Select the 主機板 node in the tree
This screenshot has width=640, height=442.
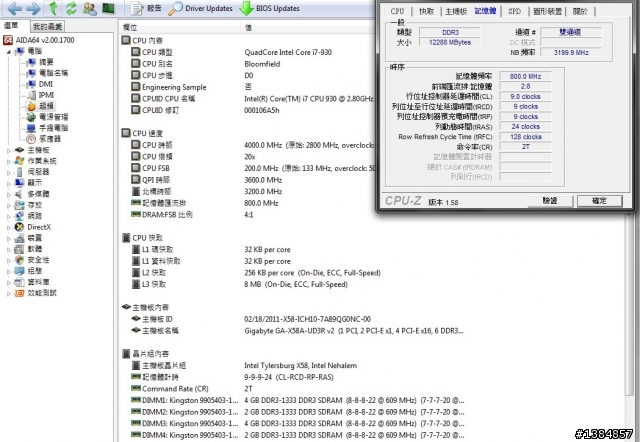point(32,150)
